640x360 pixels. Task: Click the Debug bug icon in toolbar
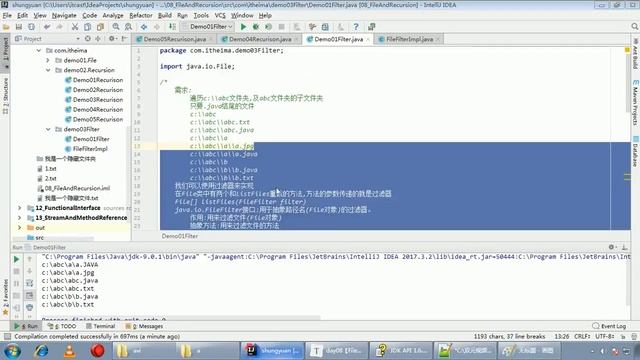[x=256, y=27]
